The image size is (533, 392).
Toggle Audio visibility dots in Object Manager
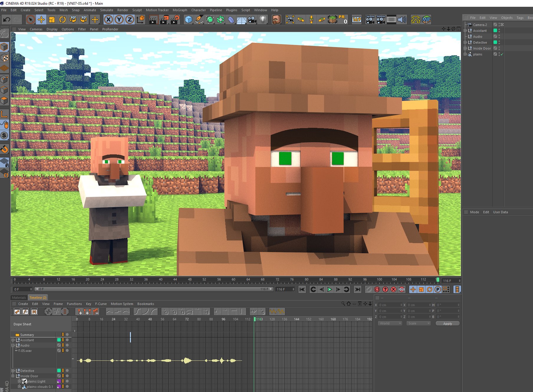tap(499, 37)
